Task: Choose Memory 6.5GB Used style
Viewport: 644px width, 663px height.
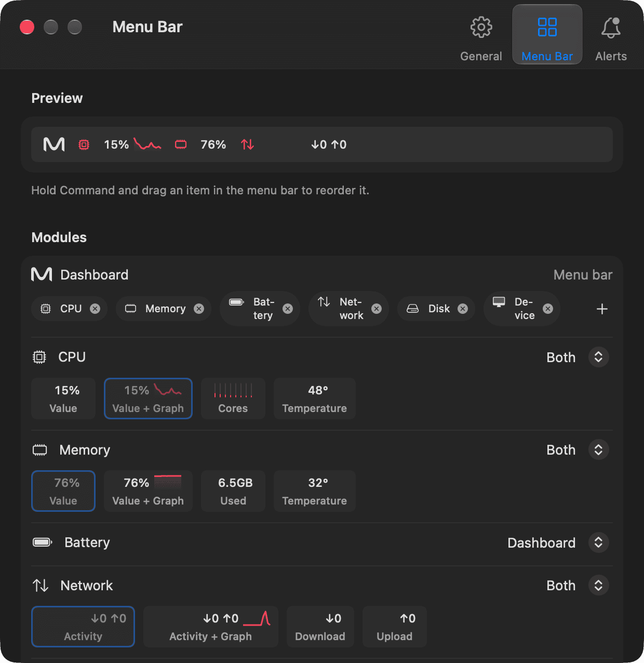Action: click(233, 491)
